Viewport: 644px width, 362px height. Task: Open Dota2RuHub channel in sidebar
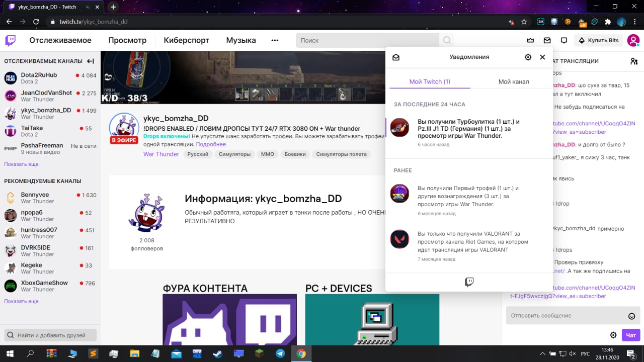point(50,78)
